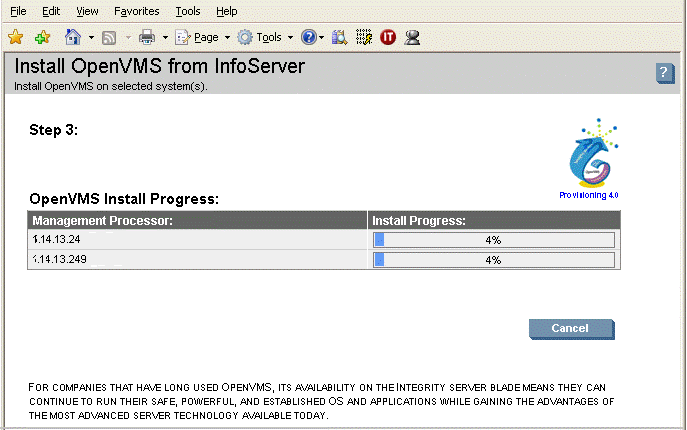Screen dimensions: 687x430
Task: Open the Tools gear toolbar button
Action: click(x=259, y=38)
